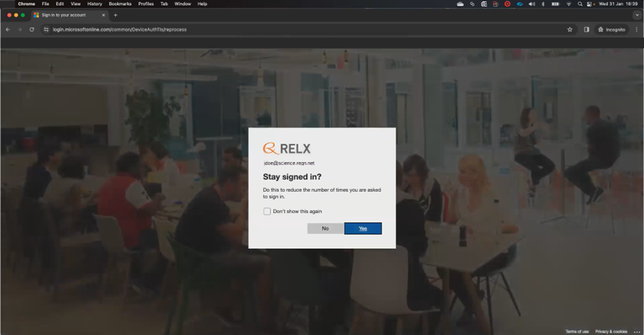Image resolution: width=644 pixels, height=335 pixels.
Task: Reload the page with the refresh icon
Action: click(x=32, y=30)
